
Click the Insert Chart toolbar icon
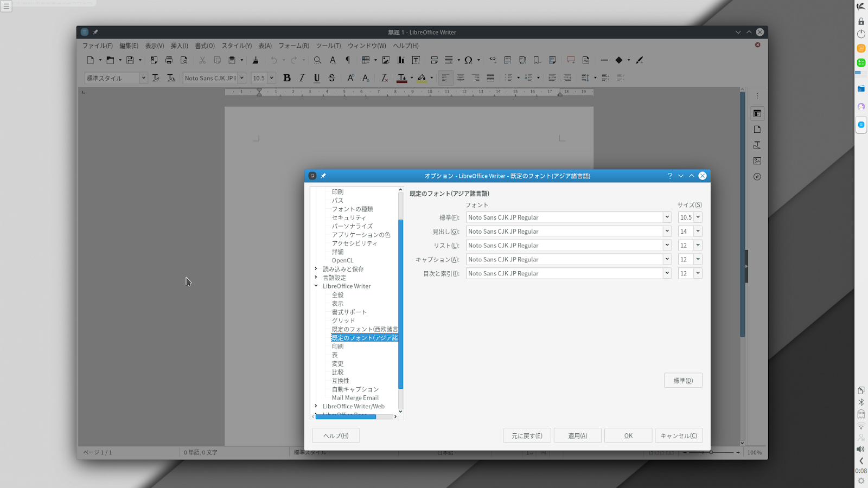click(x=401, y=60)
